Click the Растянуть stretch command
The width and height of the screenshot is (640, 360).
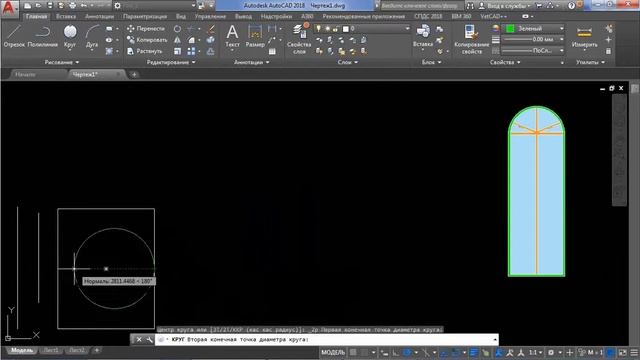pos(144,51)
